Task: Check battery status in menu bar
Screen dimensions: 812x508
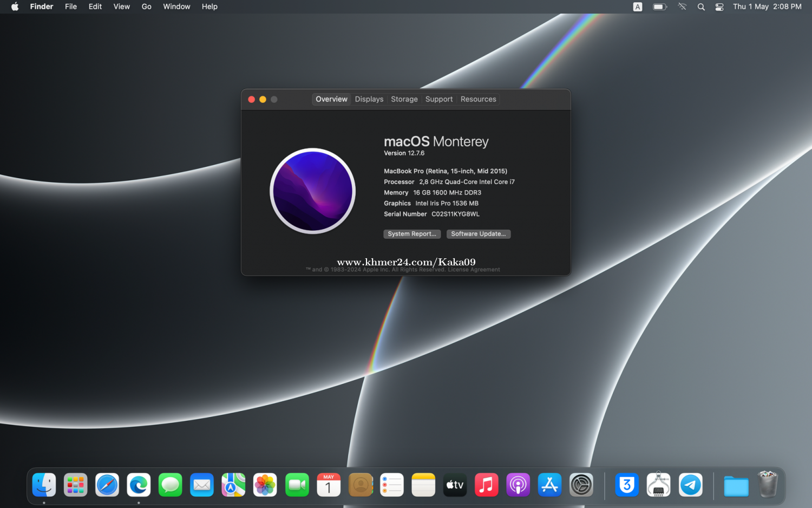Action: (660, 6)
